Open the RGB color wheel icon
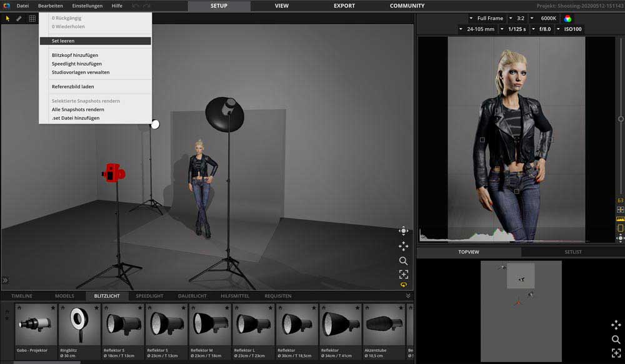The height and width of the screenshot is (364, 625). coord(567,19)
